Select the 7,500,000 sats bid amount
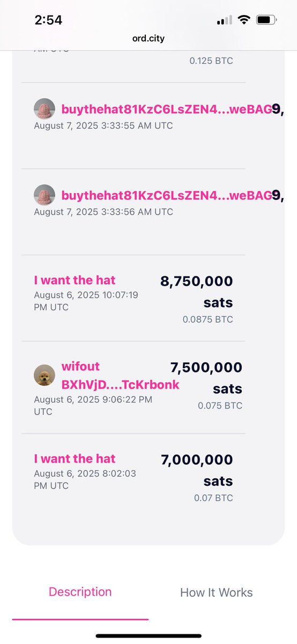Screen dimensions: 297x644 206,378
